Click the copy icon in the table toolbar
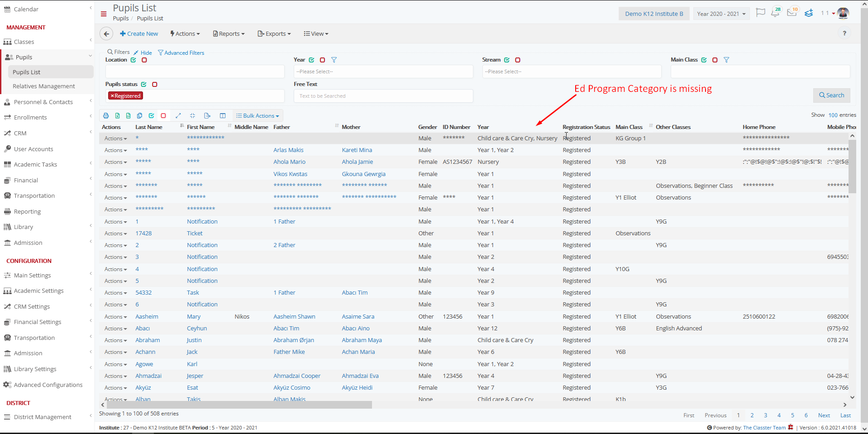This screenshot has height=434, width=868. pyautogui.click(x=139, y=116)
